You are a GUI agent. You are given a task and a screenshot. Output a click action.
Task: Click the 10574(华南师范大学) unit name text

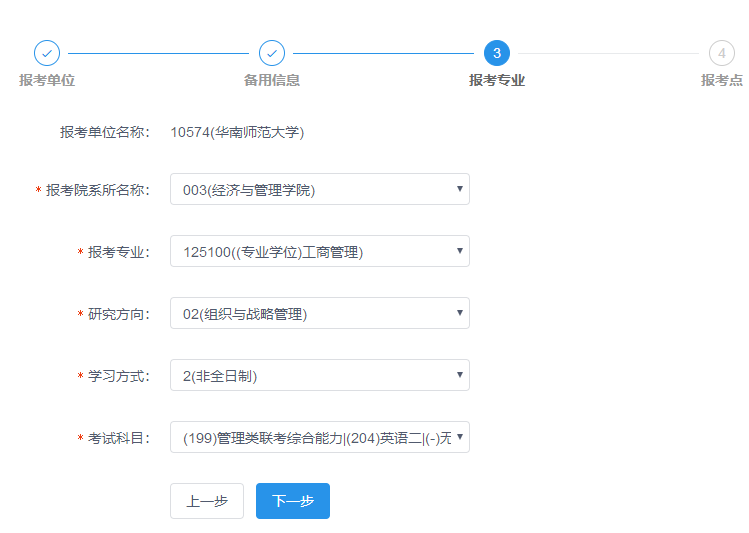(x=237, y=132)
